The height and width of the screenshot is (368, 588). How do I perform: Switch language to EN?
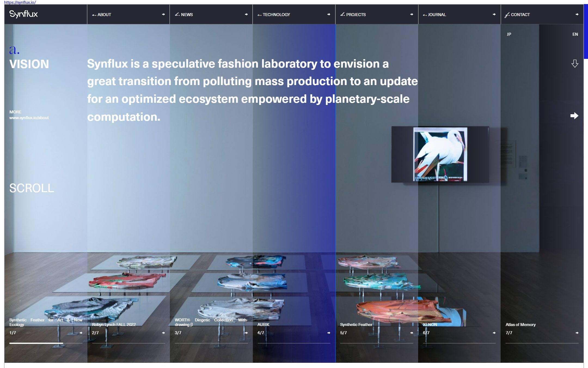[x=575, y=34]
